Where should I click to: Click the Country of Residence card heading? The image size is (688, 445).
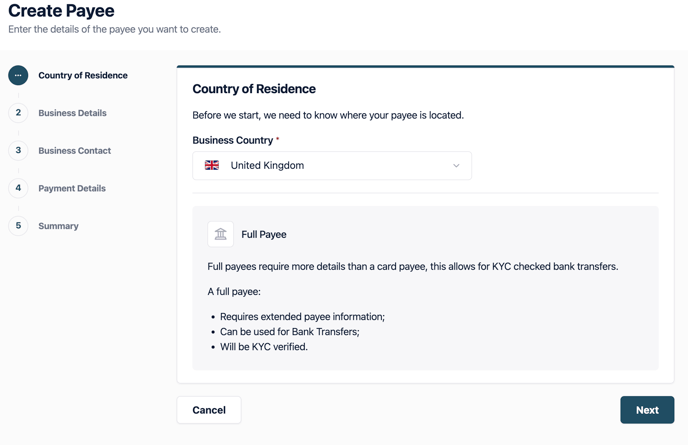(x=254, y=89)
